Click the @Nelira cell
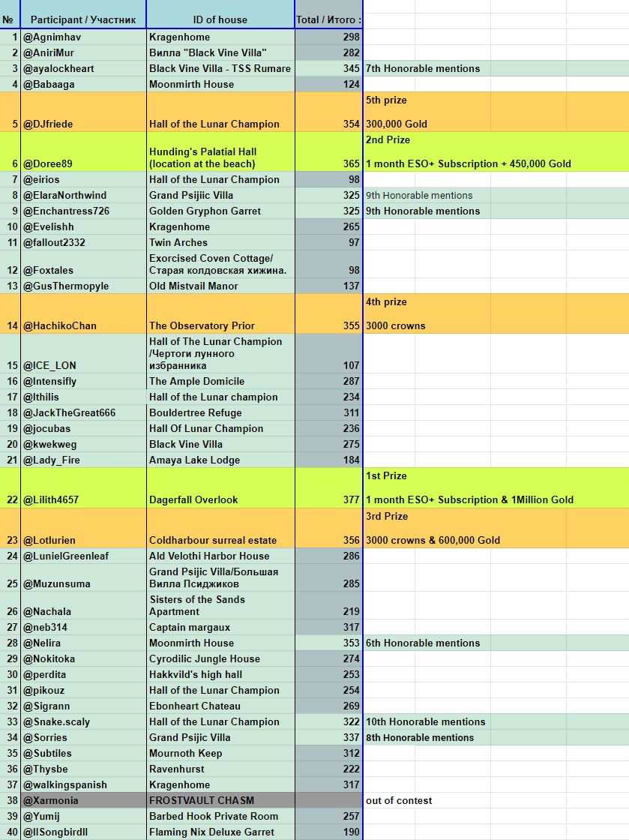 tap(83, 643)
